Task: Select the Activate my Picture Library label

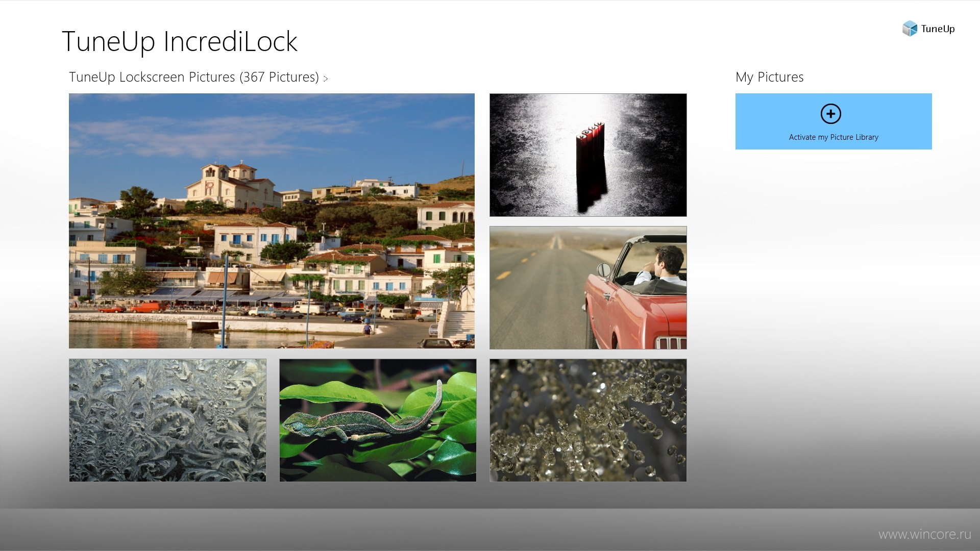Action: click(x=834, y=137)
